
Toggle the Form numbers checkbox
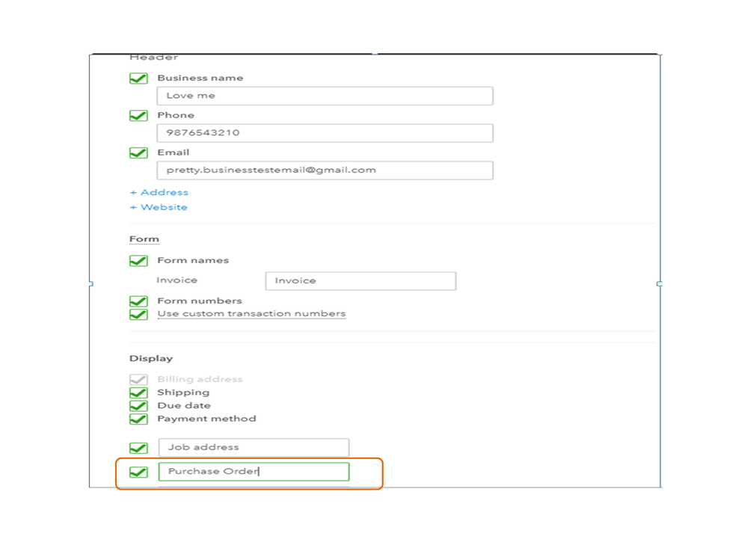[x=138, y=301]
